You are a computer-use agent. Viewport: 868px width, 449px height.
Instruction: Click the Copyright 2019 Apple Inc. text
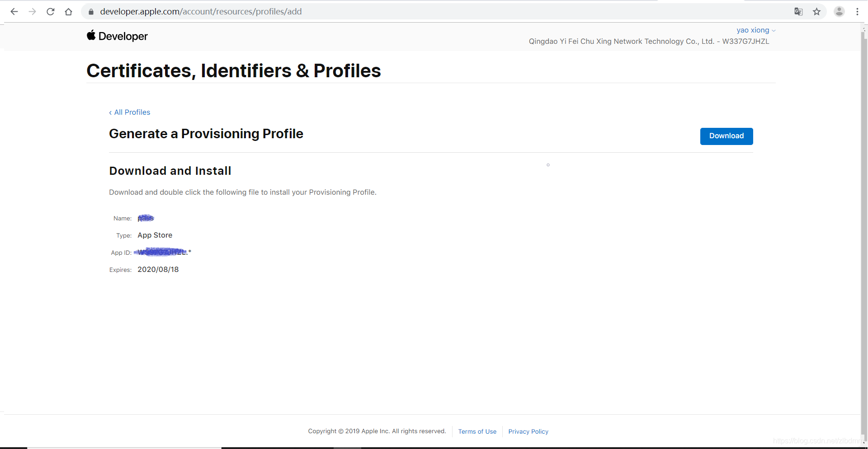(377, 431)
